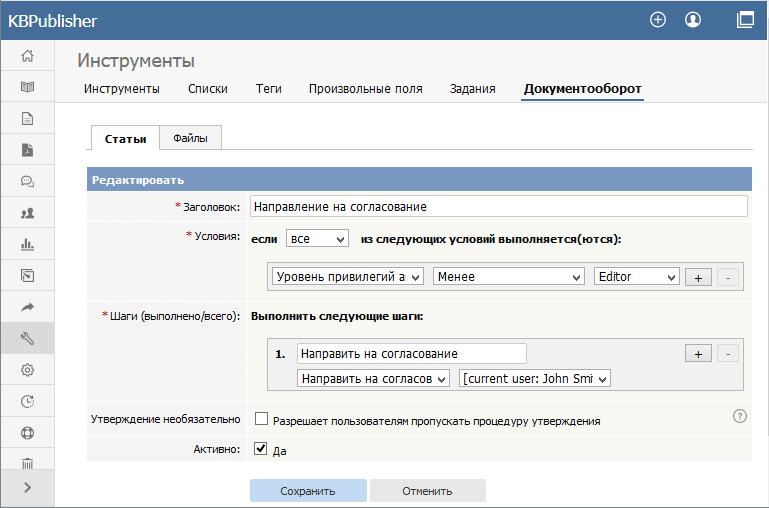This screenshot has height=508, width=769.
Task: Open the 'Менее' comparison dropdown
Action: click(x=509, y=276)
